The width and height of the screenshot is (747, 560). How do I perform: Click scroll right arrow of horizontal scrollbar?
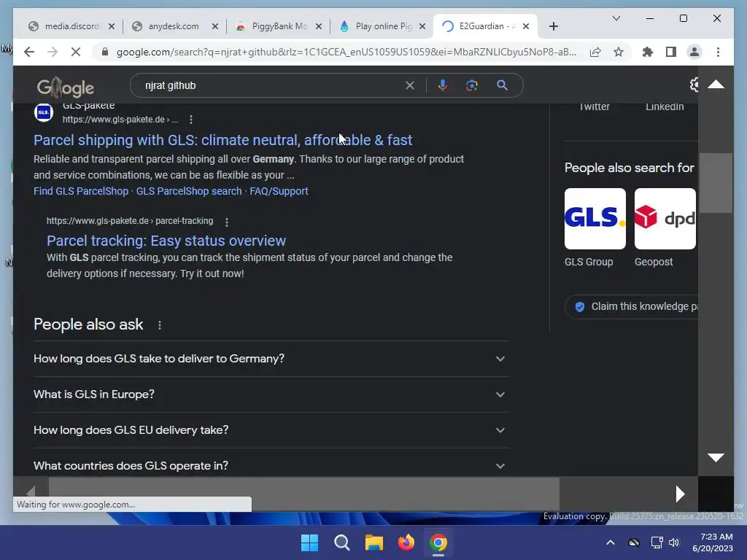click(681, 494)
